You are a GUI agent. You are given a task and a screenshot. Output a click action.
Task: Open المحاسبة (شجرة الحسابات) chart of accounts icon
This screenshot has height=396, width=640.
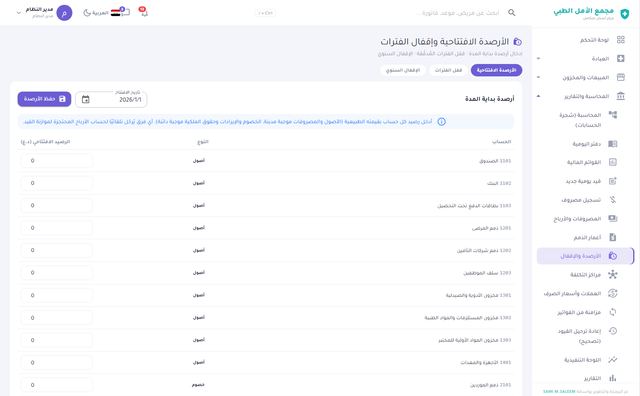pos(613,115)
